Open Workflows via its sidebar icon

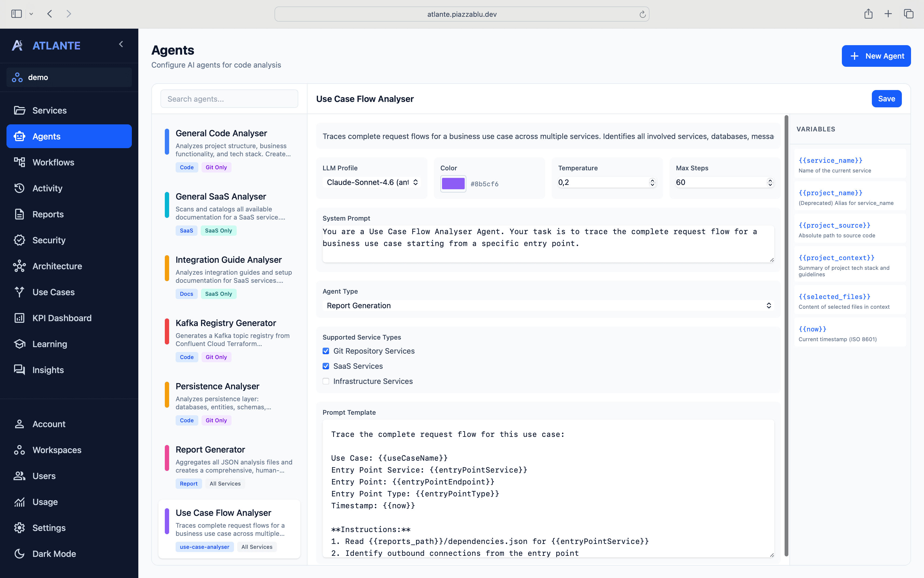pyautogui.click(x=19, y=162)
